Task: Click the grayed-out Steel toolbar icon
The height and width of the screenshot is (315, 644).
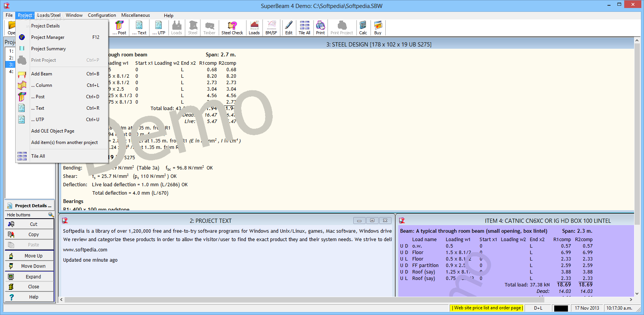Action: [193, 28]
